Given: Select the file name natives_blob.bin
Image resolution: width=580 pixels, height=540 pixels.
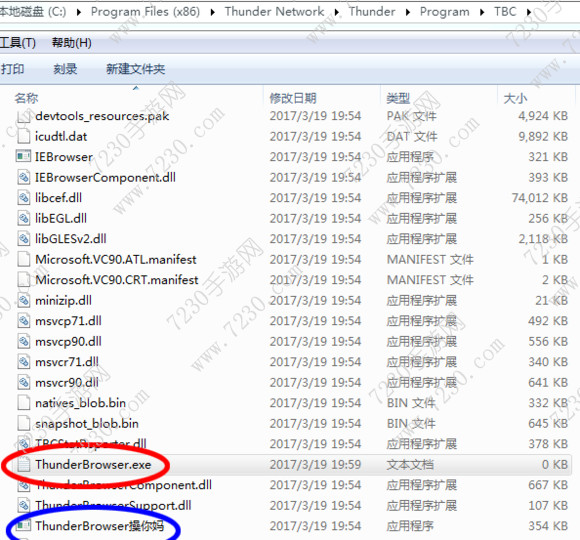Looking at the screenshot, I should click(x=81, y=403).
